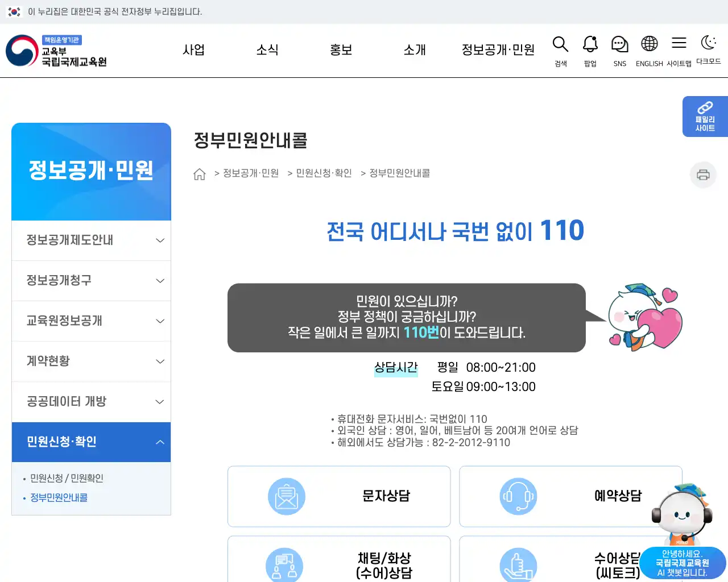Screen dimensions: 728x582
Task: Click the 문자상담 card label
Action: 386,496
